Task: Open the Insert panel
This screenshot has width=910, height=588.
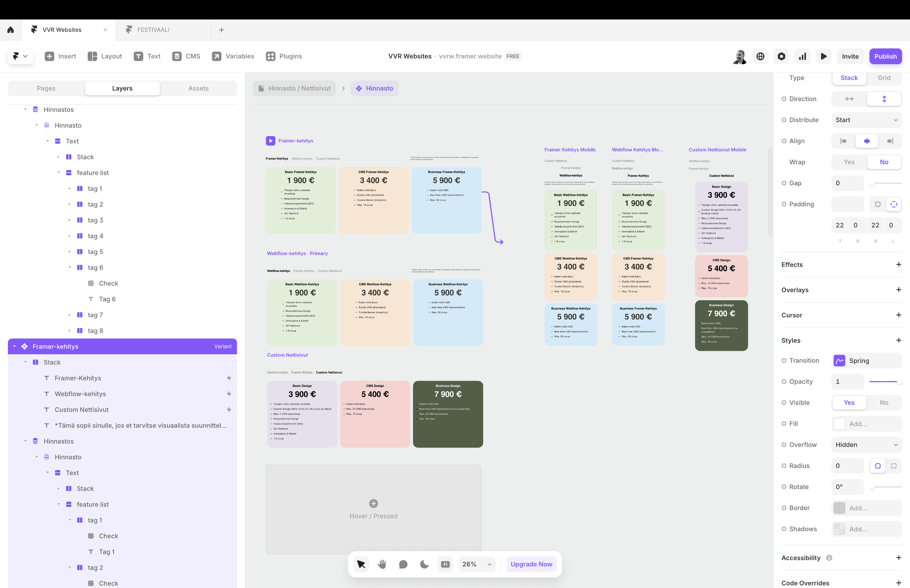Action: click(x=60, y=56)
